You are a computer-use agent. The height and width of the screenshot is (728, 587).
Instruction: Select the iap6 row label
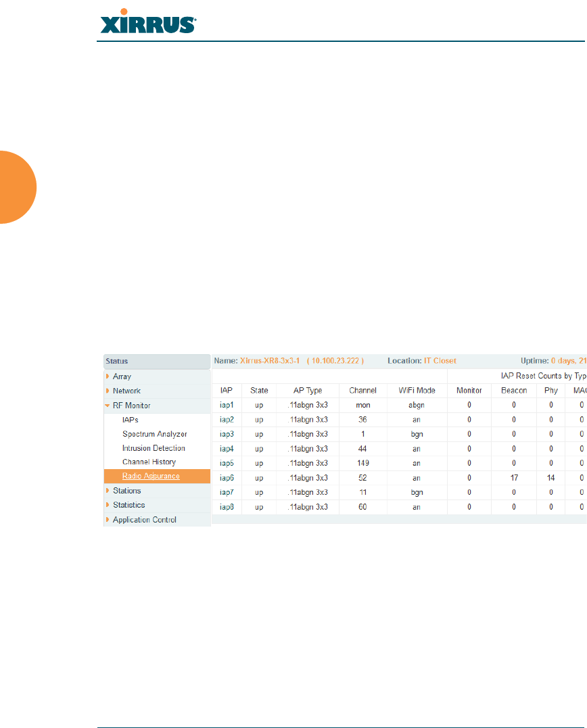(x=227, y=478)
